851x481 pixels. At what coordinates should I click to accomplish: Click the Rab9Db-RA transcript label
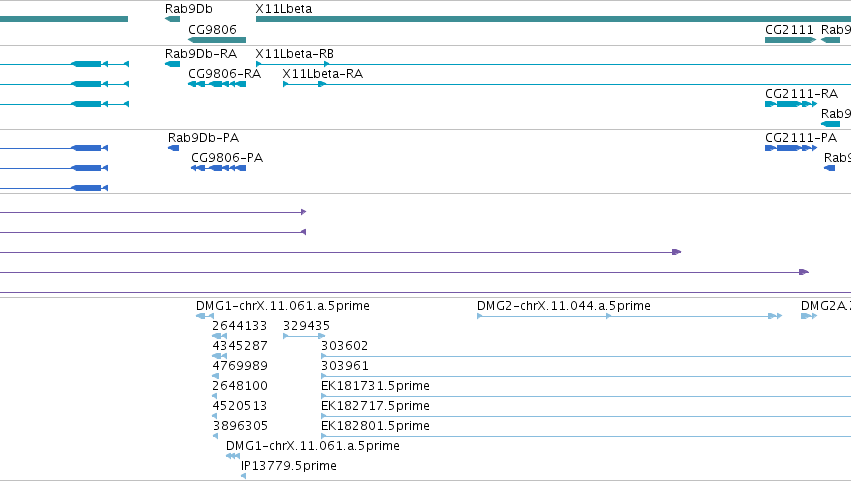201,54
